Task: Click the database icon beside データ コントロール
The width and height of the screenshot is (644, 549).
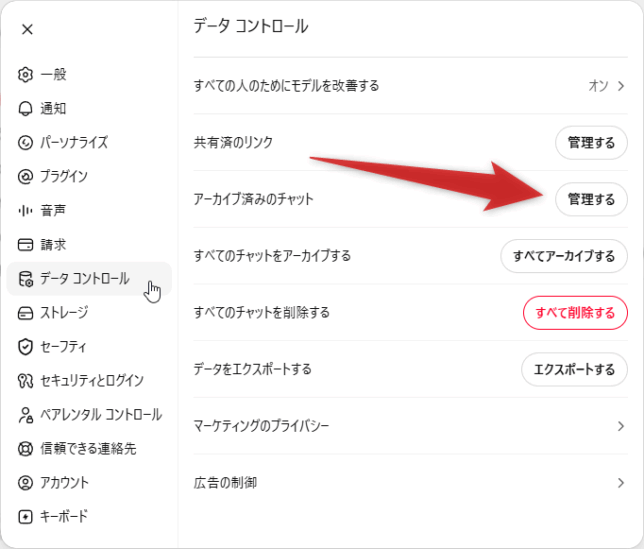Action: [25, 279]
